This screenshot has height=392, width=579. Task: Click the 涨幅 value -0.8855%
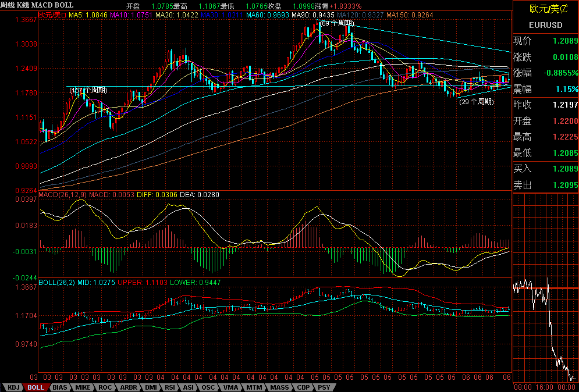coord(561,73)
